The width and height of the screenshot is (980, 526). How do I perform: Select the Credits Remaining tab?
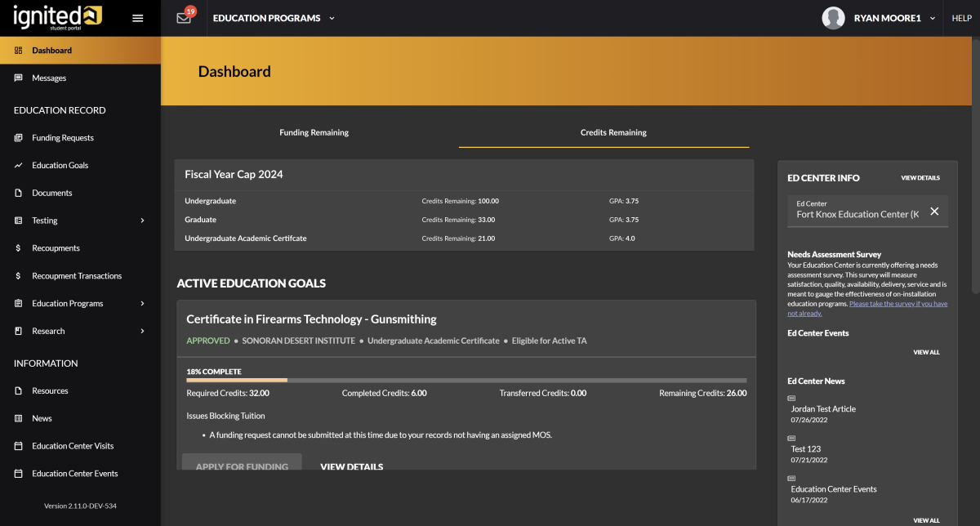point(612,132)
